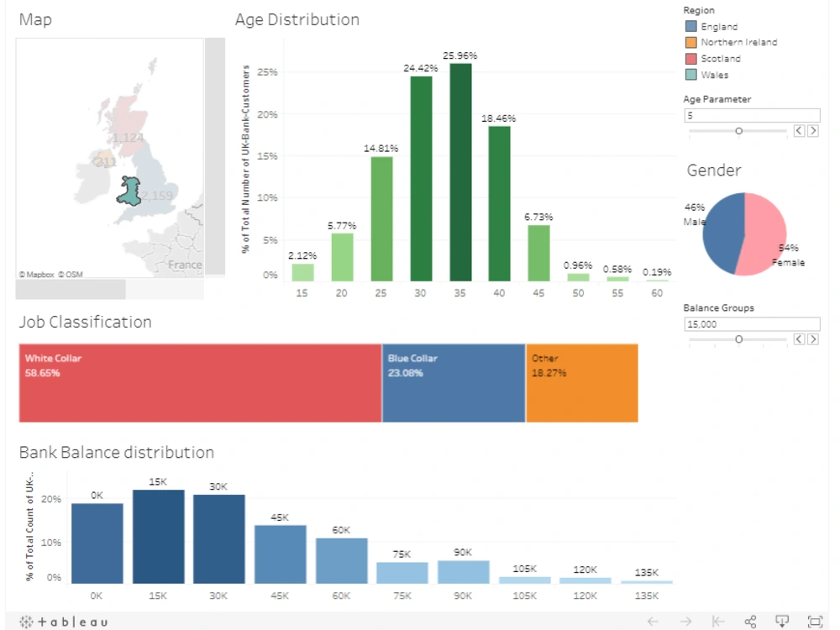Click the Tableau logo
Screen dimensions: 840x630
pos(63,622)
